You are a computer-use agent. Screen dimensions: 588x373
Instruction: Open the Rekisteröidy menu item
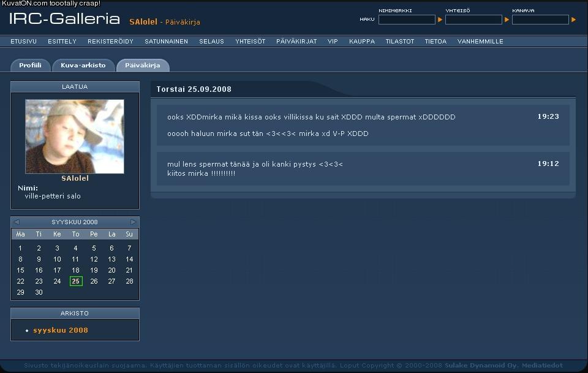click(x=110, y=41)
